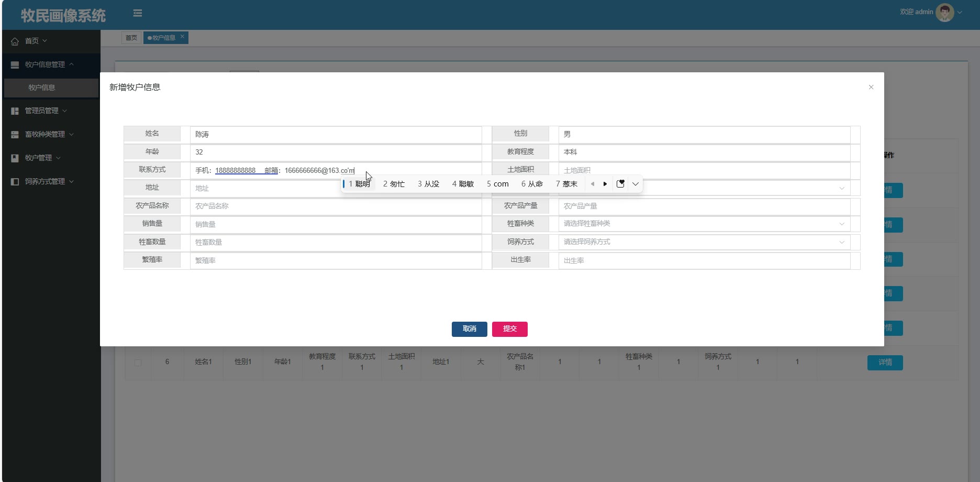The height and width of the screenshot is (482, 980).
Task: Switch to the 首页 page tab
Action: coord(131,38)
